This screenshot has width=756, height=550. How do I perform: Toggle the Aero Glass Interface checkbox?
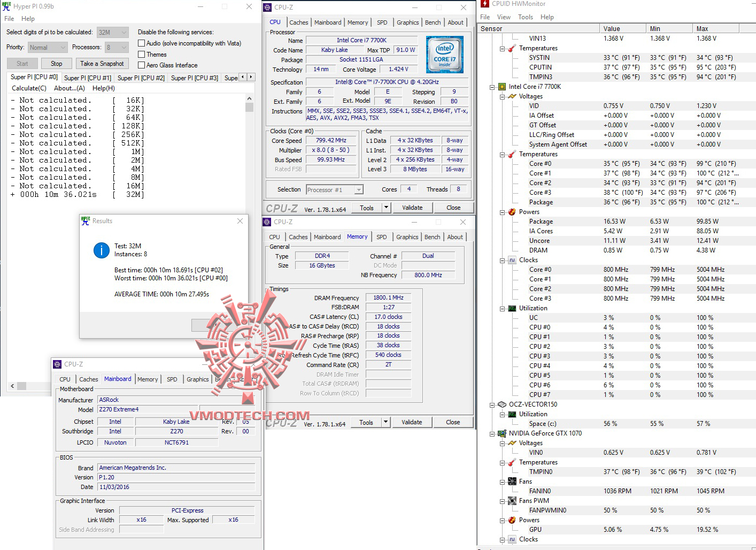click(x=142, y=65)
